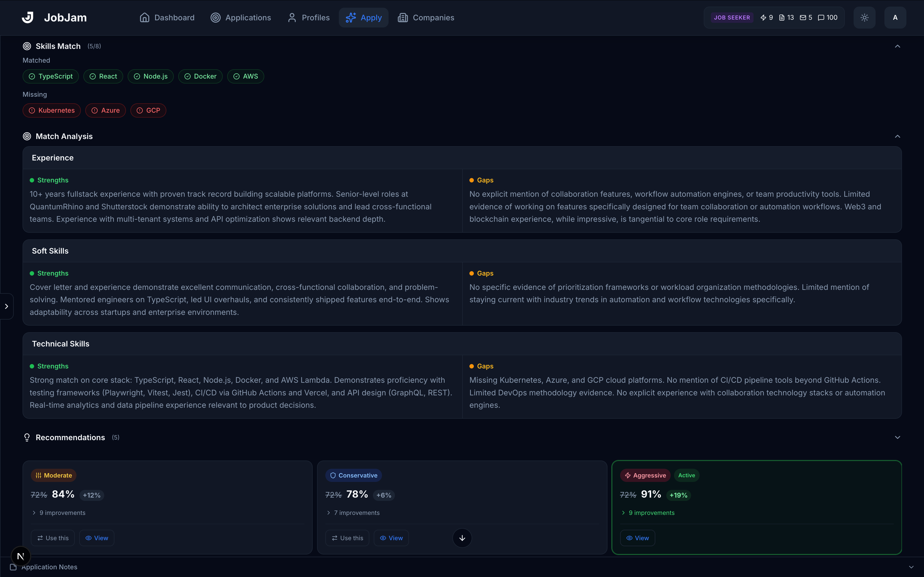Go to the Dashboard tab
The height and width of the screenshot is (577, 924).
coord(167,18)
